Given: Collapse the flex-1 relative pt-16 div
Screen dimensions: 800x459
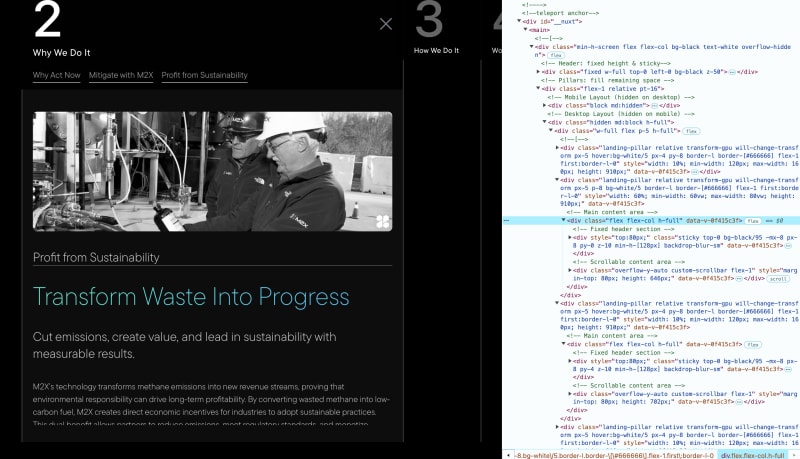Looking at the screenshot, I should click(x=538, y=88).
